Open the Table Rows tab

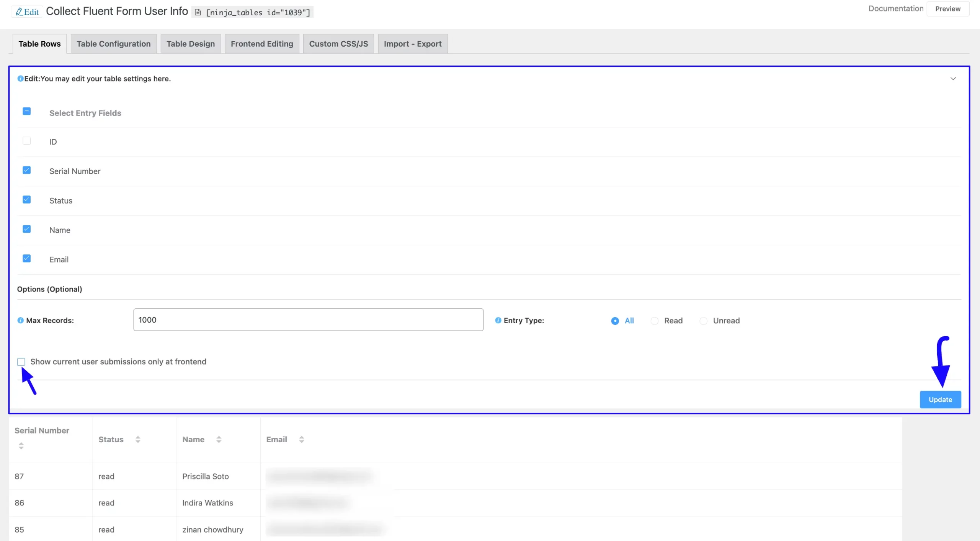pos(39,44)
